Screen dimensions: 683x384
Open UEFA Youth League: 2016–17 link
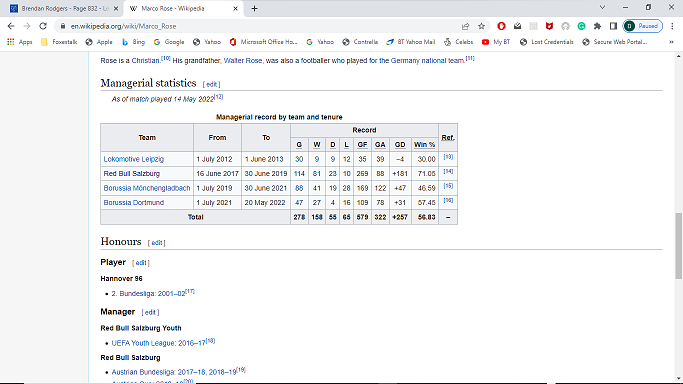(159, 343)
